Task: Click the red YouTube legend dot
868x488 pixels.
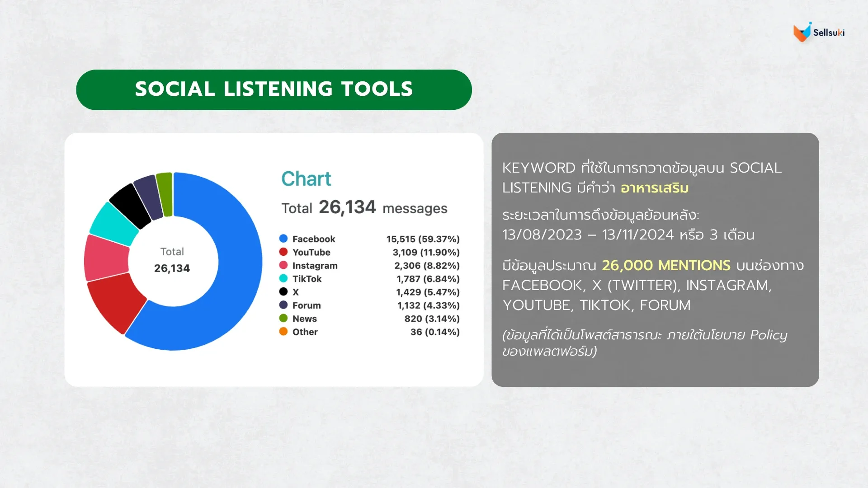Action: [283, 252]
